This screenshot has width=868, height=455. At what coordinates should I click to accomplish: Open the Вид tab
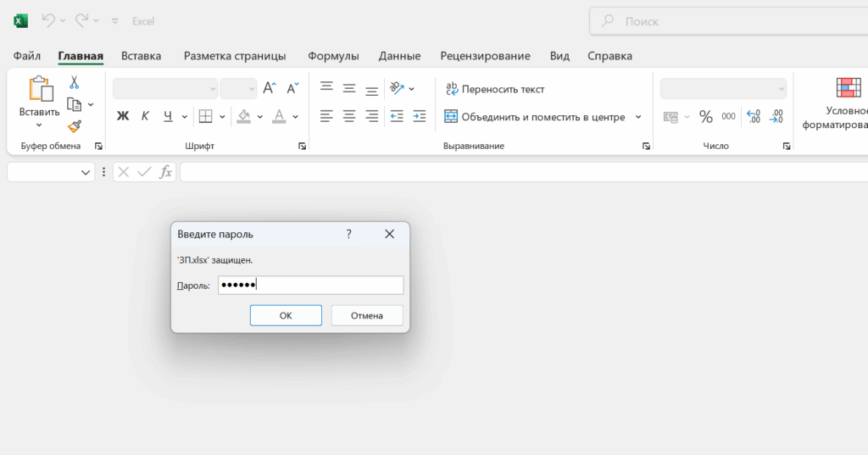559,56
